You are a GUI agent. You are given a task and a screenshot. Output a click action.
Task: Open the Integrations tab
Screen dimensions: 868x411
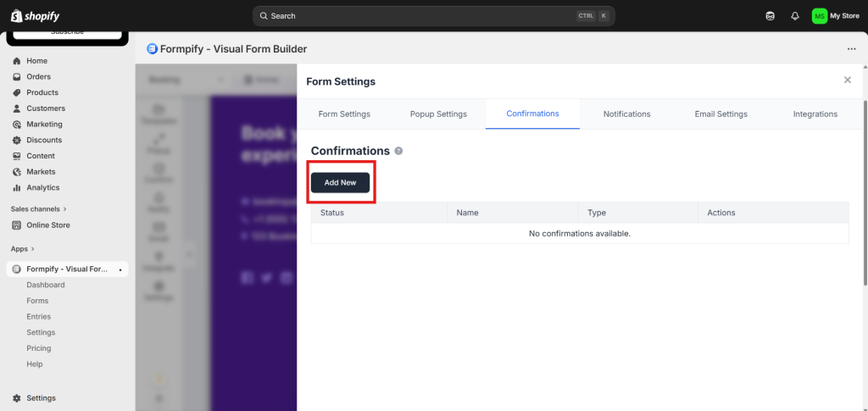click(815, 114)
